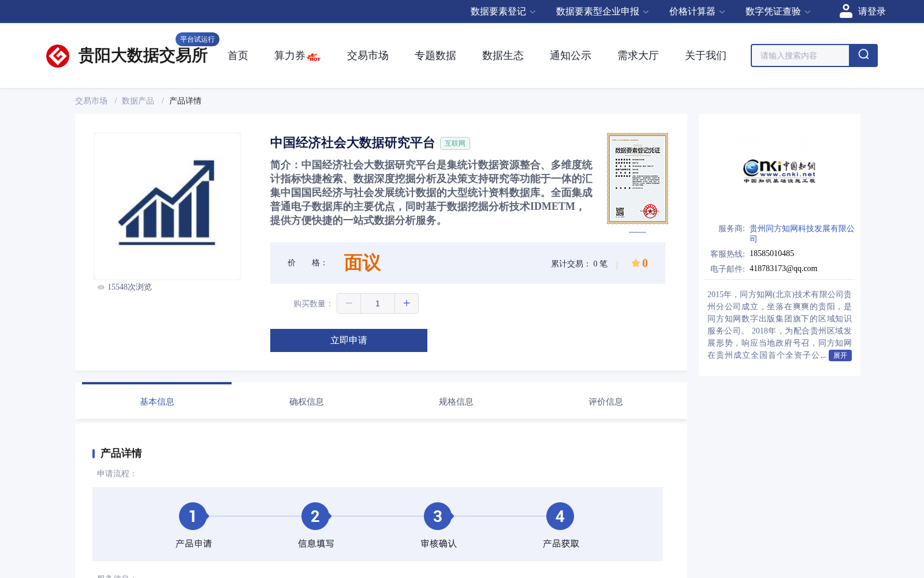The image size is (924, 578).
Task: Open the 数据要素登记凭证 certificate thumbnail
Action: pos(638,179)
